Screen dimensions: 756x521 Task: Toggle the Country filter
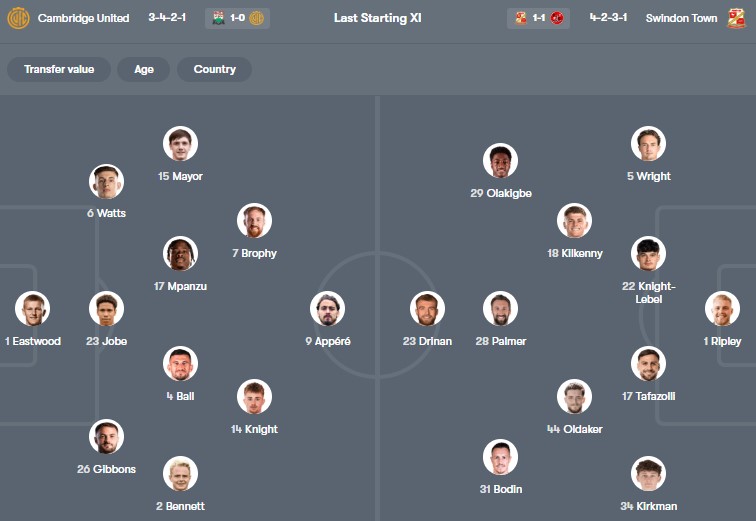pyautogui.click(x=214, y=69)
